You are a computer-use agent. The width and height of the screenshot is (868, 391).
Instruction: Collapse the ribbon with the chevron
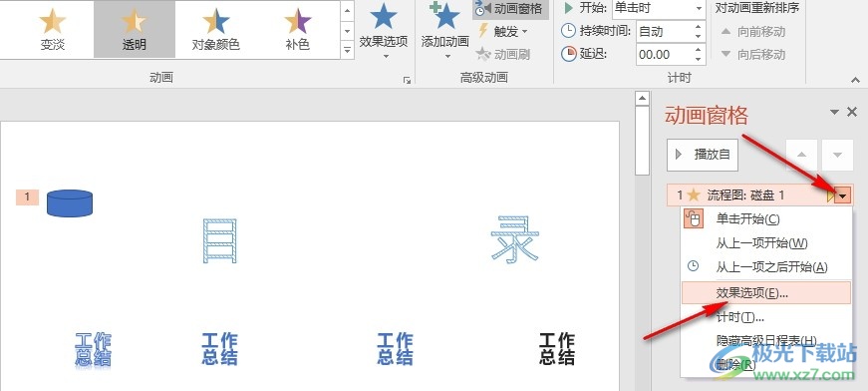point(855,81)
